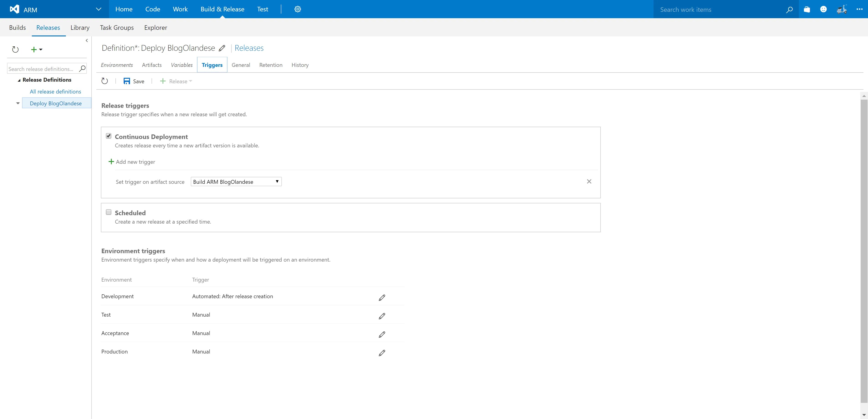868x419 pixels.
Task: Select the Releases sub-hub tab
Action: [48, 28]
